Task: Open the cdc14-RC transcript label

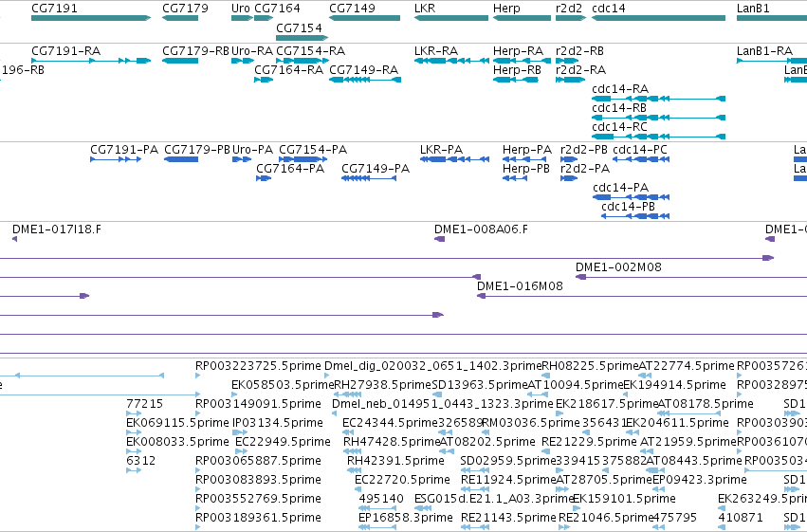Action: point(619,127)
